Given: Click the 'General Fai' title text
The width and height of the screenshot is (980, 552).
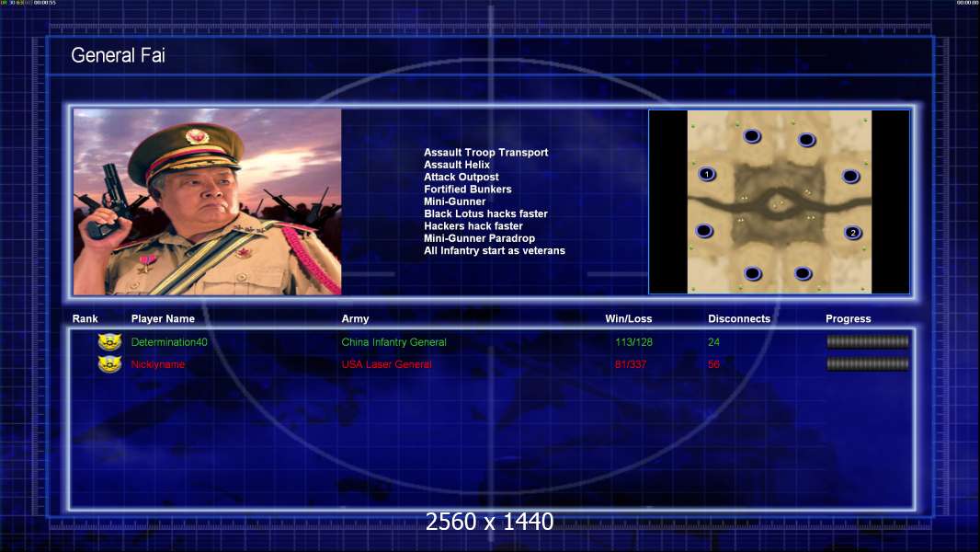Looking at the screenshot, I should click(x=118, y=55).
